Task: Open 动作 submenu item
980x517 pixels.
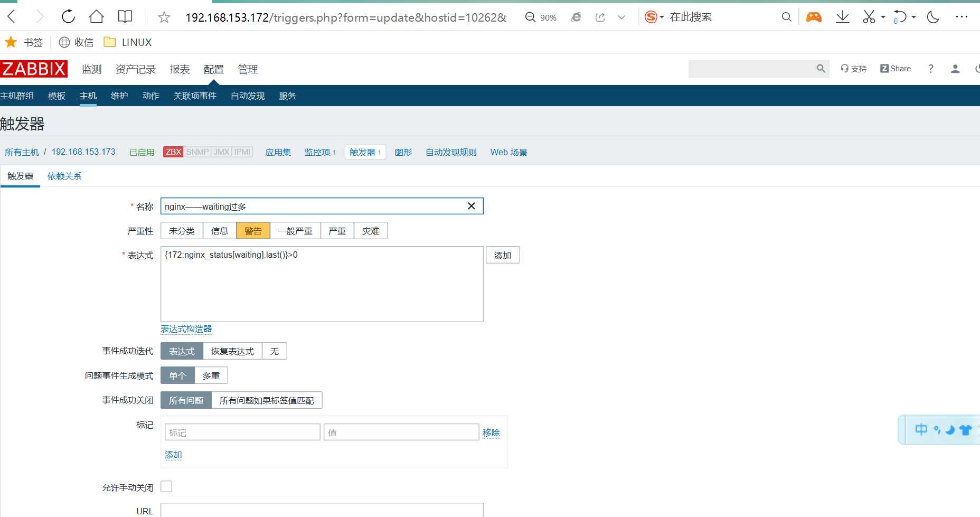Action: [150, 96]
